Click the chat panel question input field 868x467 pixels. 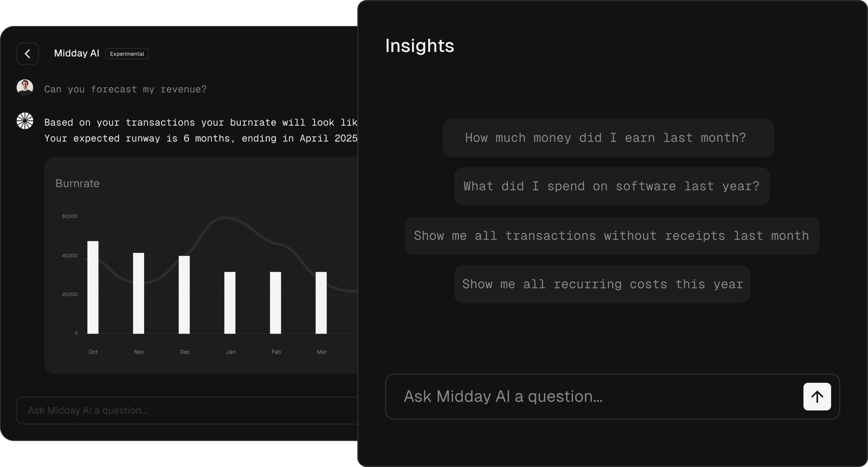coord(87,410)
